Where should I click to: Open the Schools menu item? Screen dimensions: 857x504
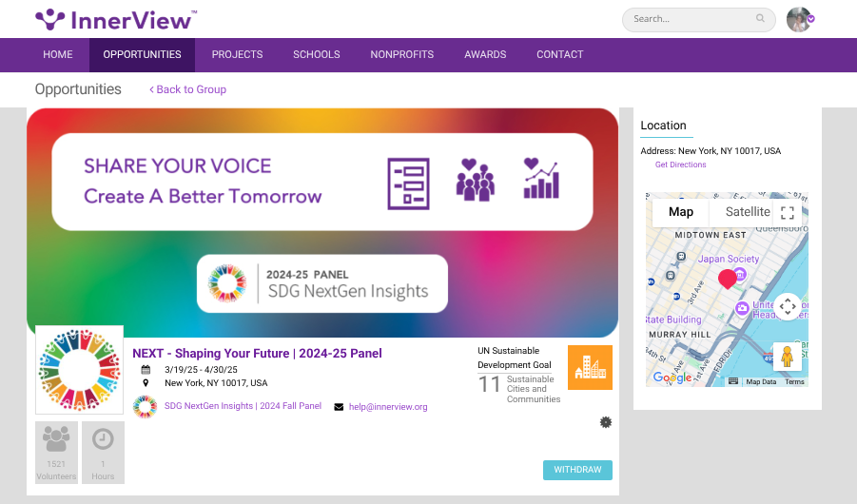[317, 54]
